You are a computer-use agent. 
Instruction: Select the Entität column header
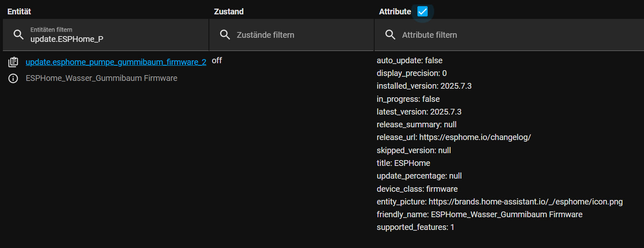pyautogui.click(x=19, y=11)
